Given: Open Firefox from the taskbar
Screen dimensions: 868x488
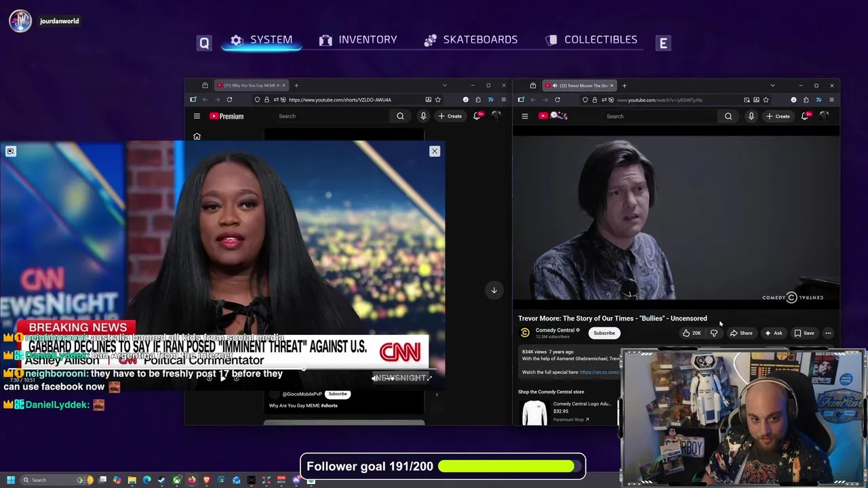Looking at the screenshot, I should (x=192, y=480).
